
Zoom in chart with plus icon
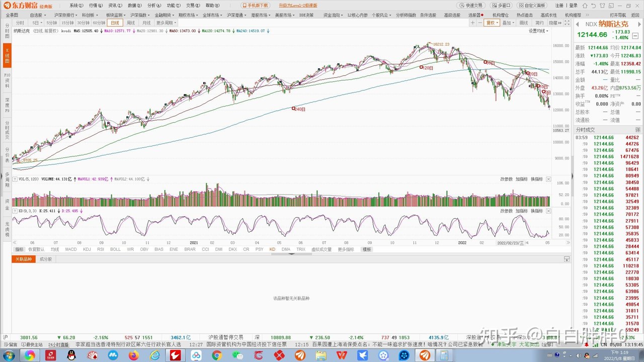pos(472,23)
